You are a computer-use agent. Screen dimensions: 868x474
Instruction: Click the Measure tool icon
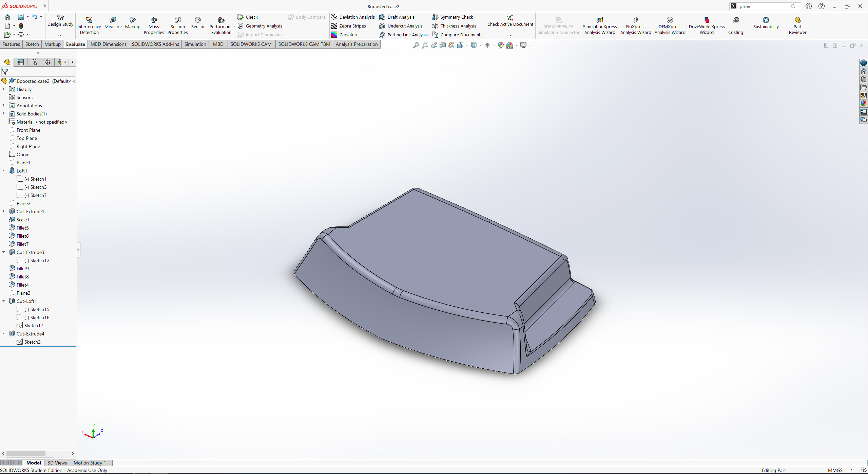pyautogui.click(x=113, y=20)
